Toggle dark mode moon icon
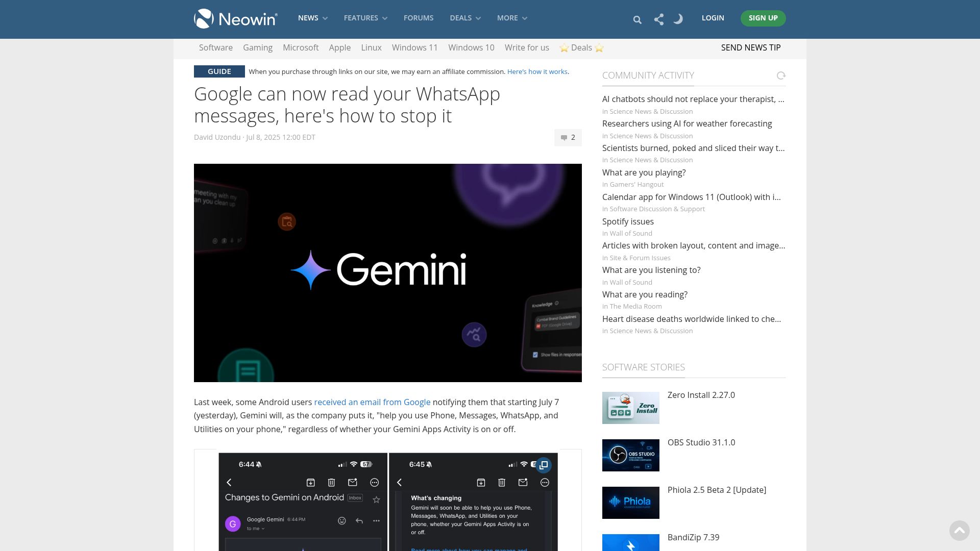The image size is (980, 551). (678, 19)
